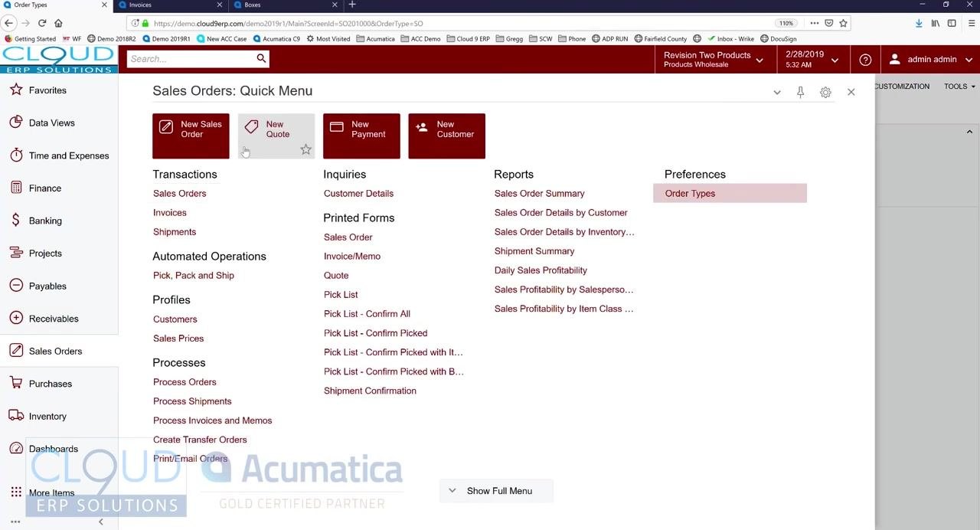Open Sales Order Summary report

click(539, 194)
